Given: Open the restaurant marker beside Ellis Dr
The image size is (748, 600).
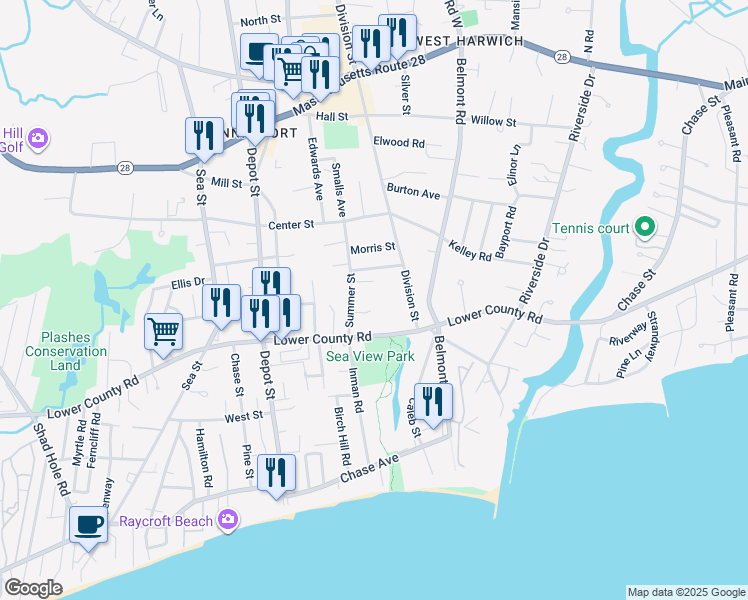Looking at the screenshot, I should (221, 306).
